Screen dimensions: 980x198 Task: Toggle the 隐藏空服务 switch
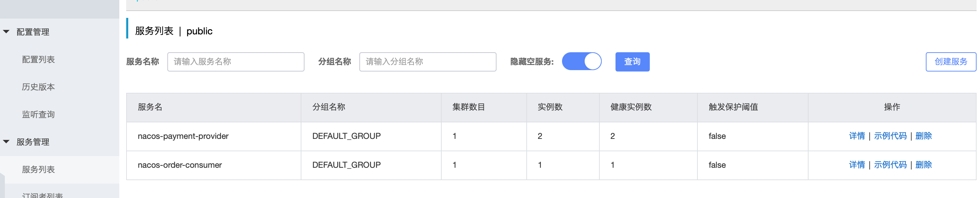coord(582,62)
